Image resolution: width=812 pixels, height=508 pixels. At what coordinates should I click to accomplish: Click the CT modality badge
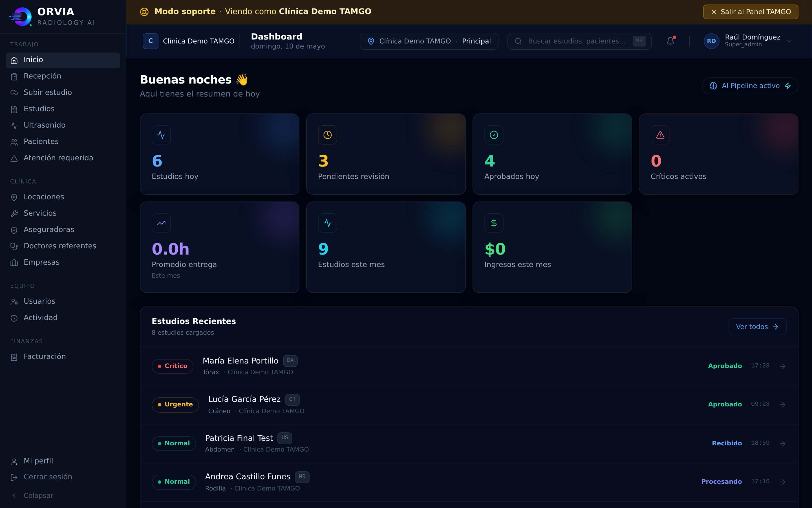pyautogui.click(x=292, y=399)
